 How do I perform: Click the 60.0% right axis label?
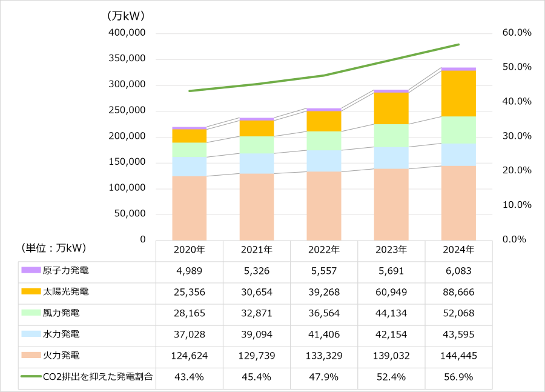coord(517,33)
